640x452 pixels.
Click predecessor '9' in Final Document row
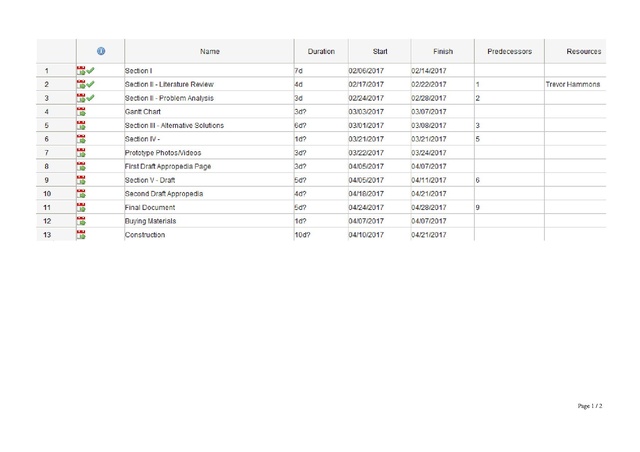pyautogui.click(x=478, y=207)
